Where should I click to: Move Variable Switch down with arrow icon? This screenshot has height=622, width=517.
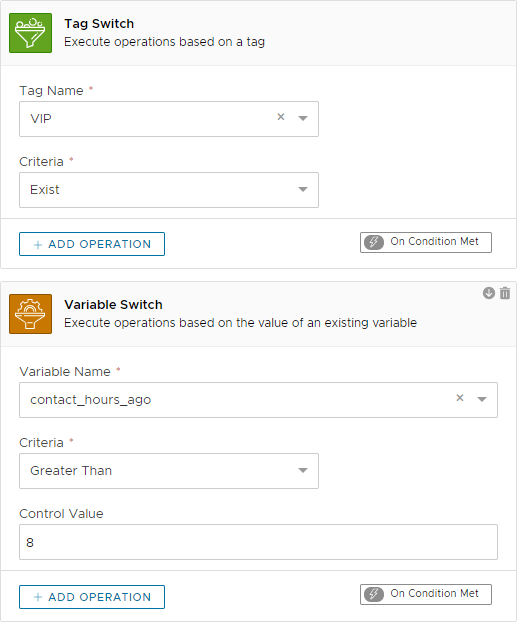(x=488, y=293)
